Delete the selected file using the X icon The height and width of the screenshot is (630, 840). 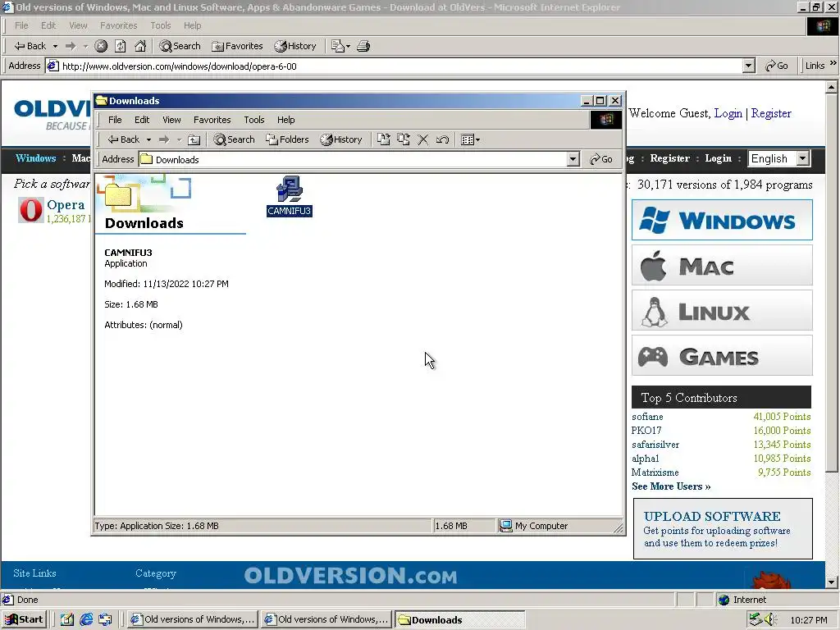422,139
